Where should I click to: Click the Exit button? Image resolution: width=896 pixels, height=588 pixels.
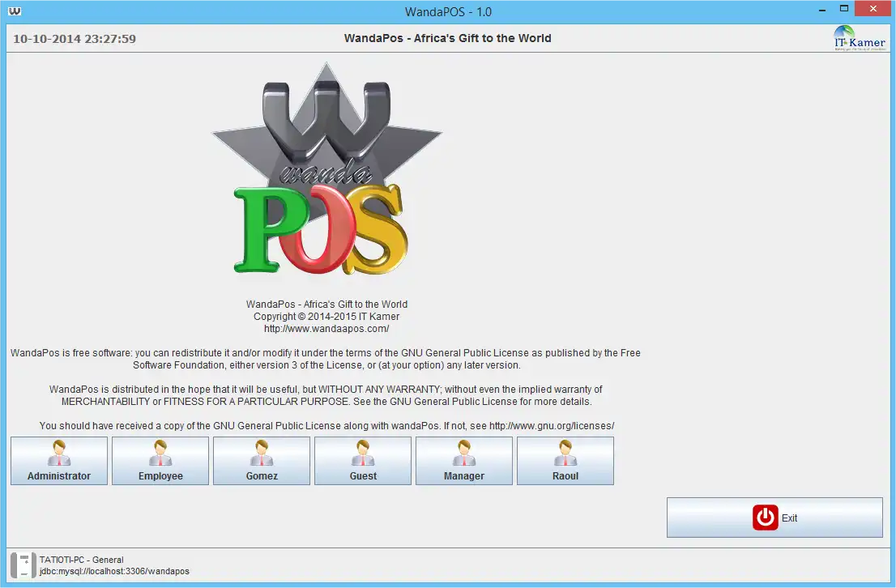pyautogui.click(x=774, y=518)
